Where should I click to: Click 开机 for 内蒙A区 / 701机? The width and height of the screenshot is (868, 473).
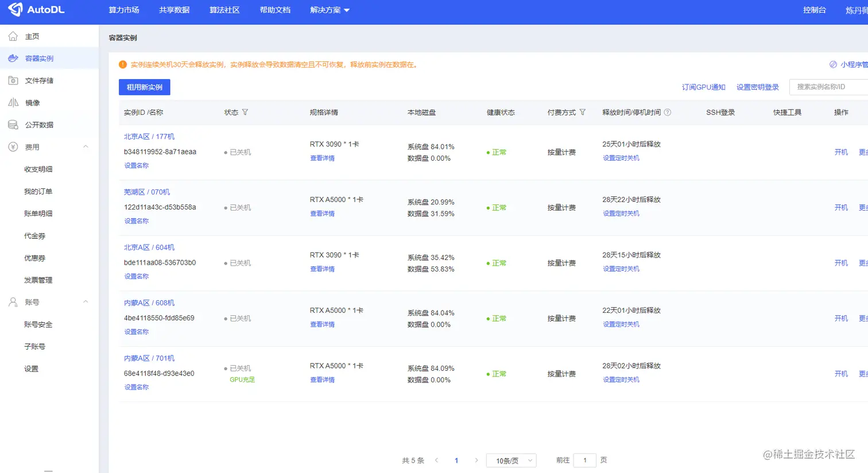(841, 374)
